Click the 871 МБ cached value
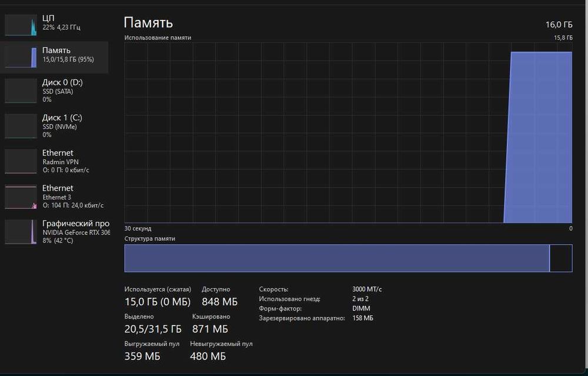Image resolution: width=588 pixels, height=376 pixels. click(x=210, y=329)
